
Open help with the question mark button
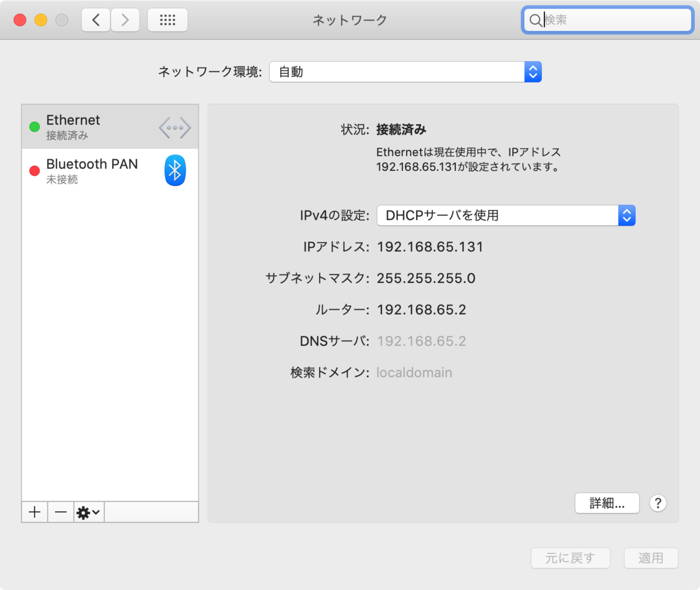(658, 503)
